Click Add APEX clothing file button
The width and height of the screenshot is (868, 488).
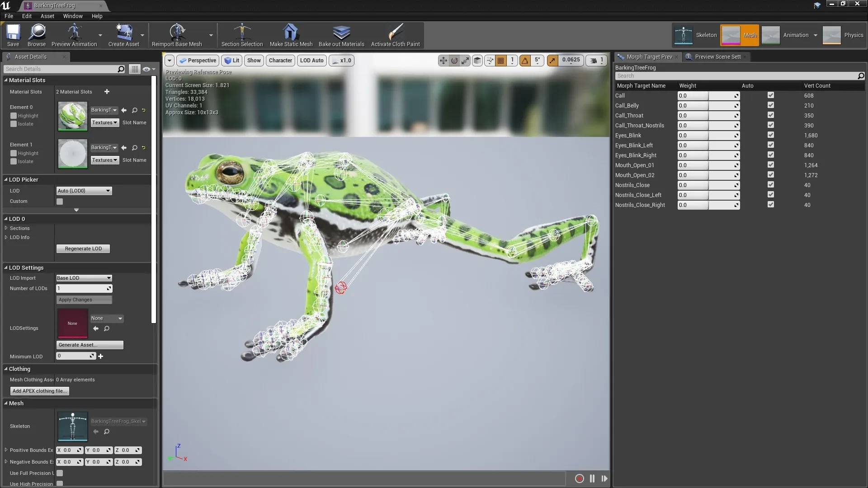point(40,391)
